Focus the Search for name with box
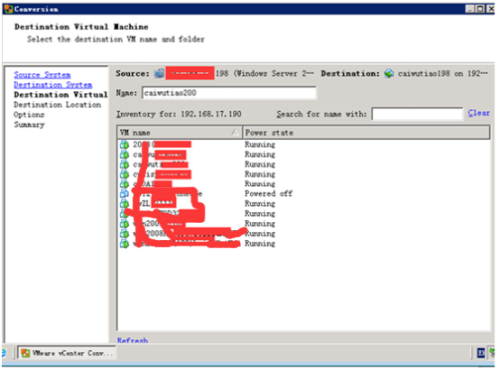Image resolution: width=500 pixels, height=370 pixels. [417, 114]
